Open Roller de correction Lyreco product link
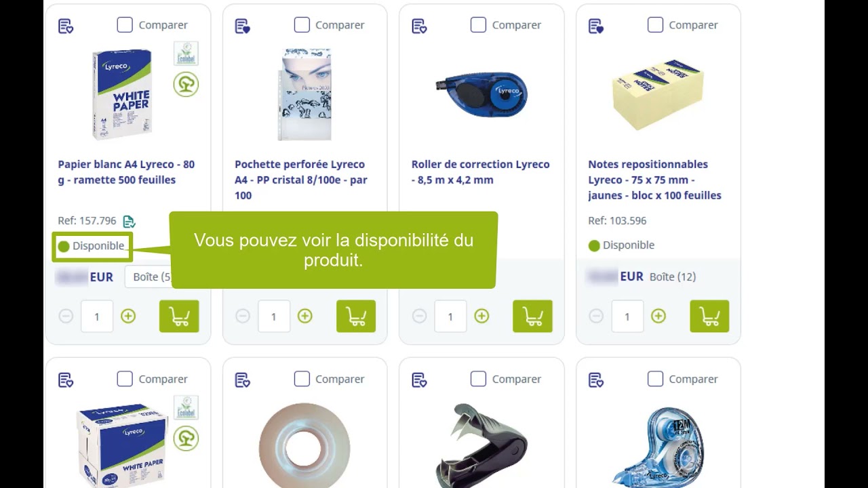Image resolution: width=868 pixels, height=488 pixels. [480, 172]
